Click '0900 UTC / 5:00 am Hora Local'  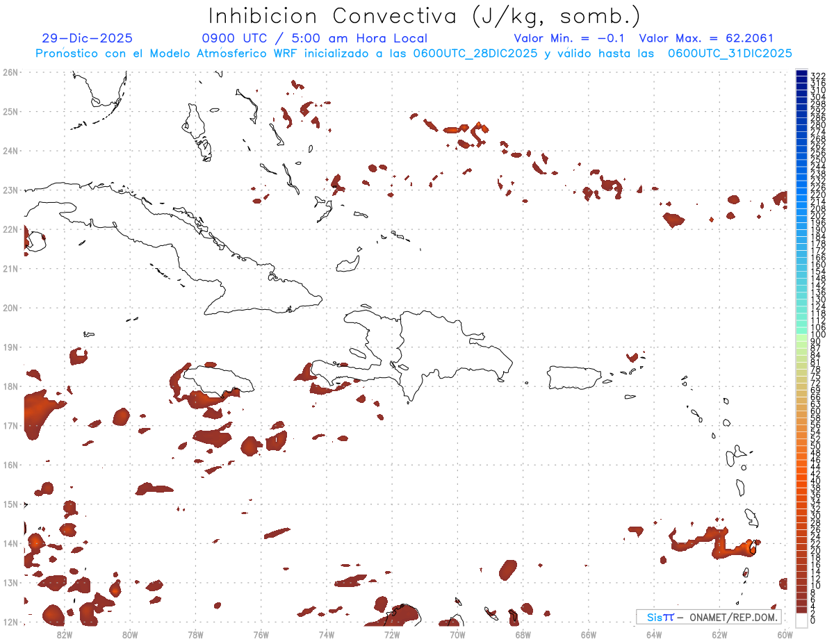coord(314,39)
